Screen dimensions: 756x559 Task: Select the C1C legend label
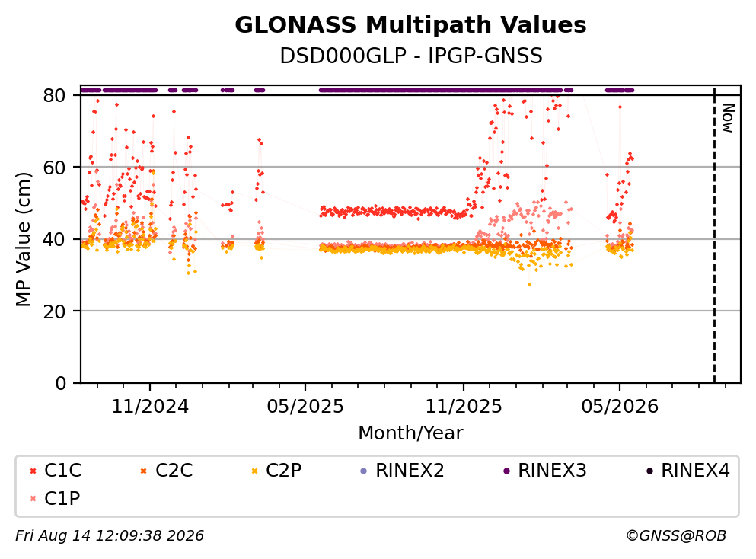[x=62, y=471]
